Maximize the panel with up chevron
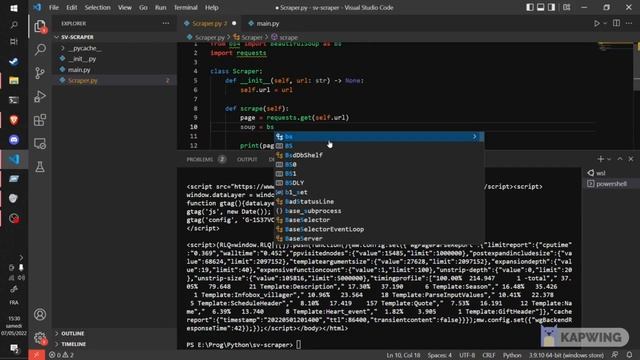Viewport: 640px width, 360px height. point(620,159)
